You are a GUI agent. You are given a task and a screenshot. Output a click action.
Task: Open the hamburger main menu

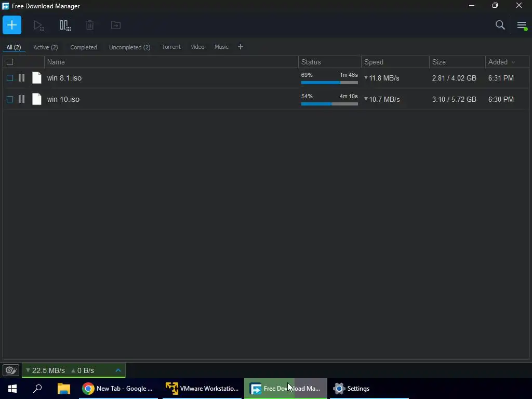pyautogui.click(x=522, y=25)
